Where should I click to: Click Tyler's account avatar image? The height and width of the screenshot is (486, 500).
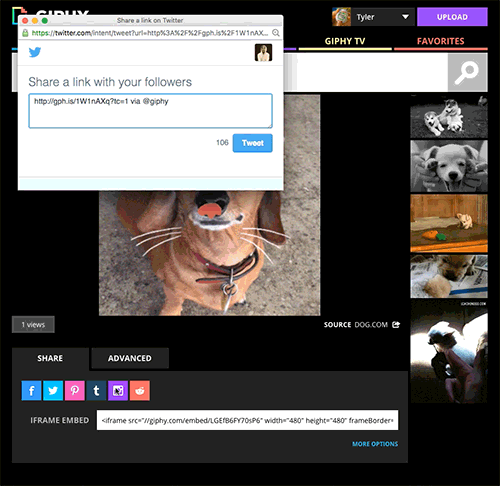pyautogui.click(x=341, y=17)
